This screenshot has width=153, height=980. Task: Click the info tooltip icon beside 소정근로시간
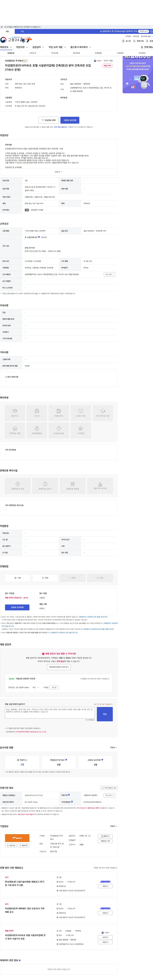point(39,237)
